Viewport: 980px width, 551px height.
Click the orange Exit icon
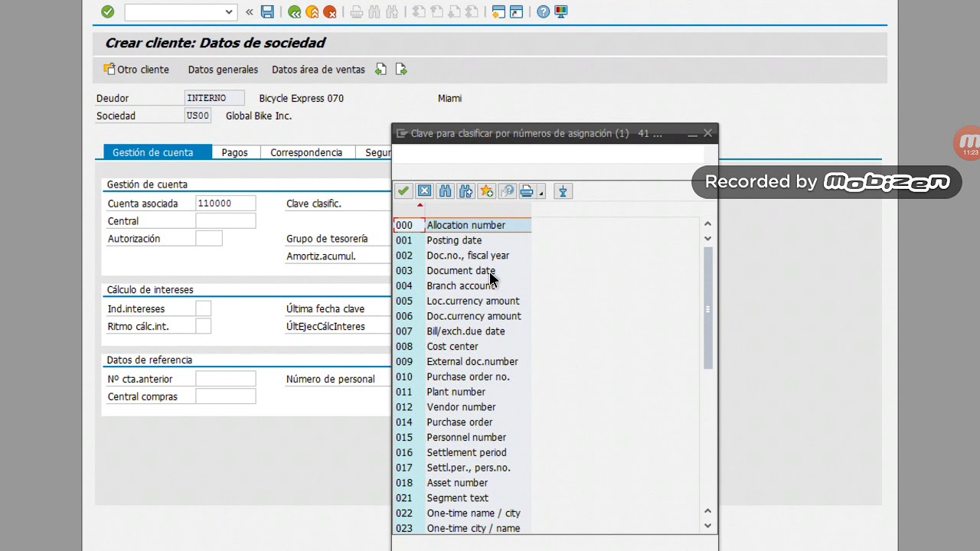[312, 11]
